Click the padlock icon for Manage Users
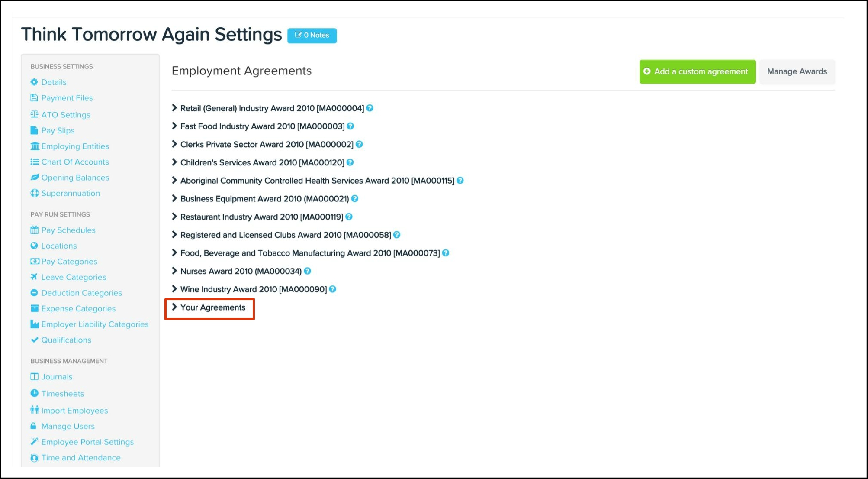This screenshot has height=479, width=868. pyautogui.click(x=33, y=426)
